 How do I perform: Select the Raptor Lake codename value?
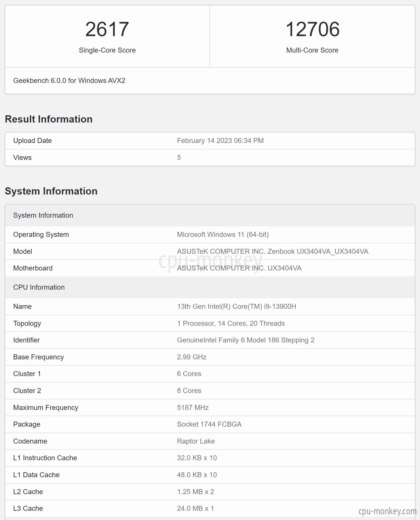coord(196,441)
